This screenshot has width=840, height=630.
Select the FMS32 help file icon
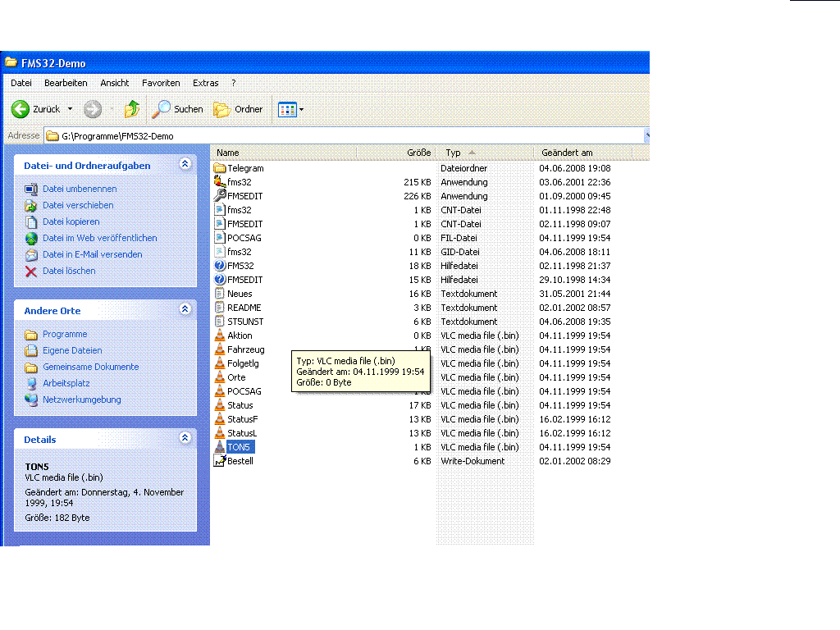(x=220, y=266)
